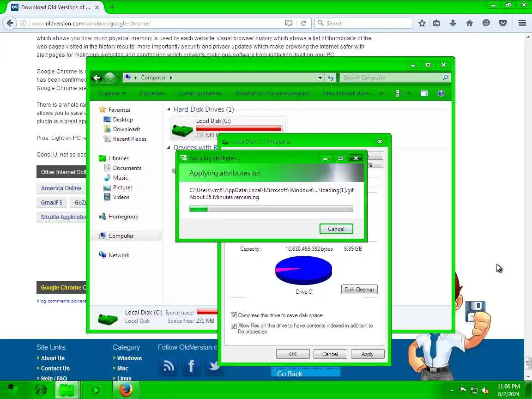Click the Local Disk C red usage bar
This screenshot has height=399, width=532.
click(239, 128)
